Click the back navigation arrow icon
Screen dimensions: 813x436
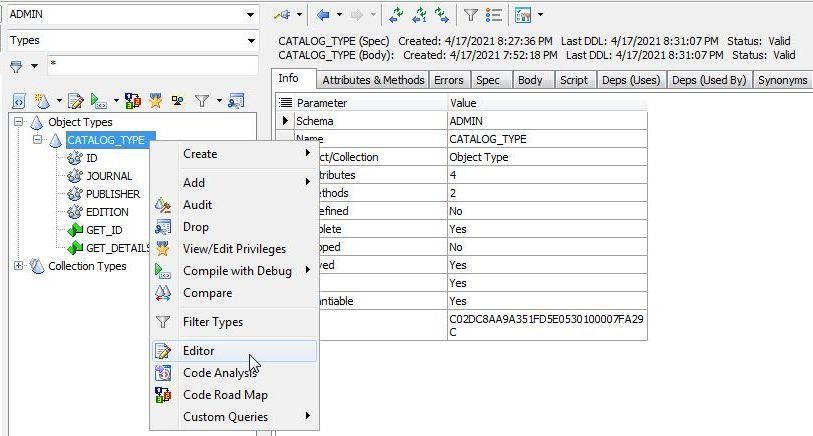coord(323,15)
